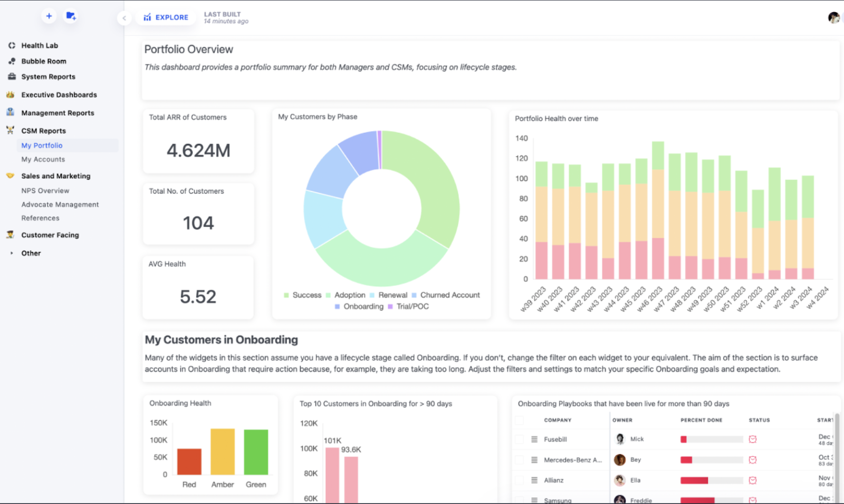Screen dimensions: 844x504
Task: Click Allianz overdue status icon
Action: (753, 480)
